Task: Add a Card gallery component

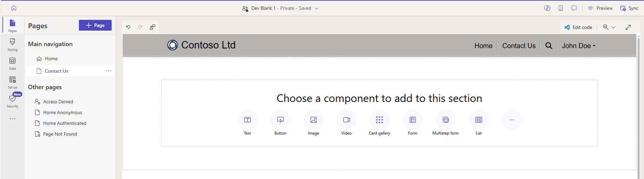Action: coord(379,120)
